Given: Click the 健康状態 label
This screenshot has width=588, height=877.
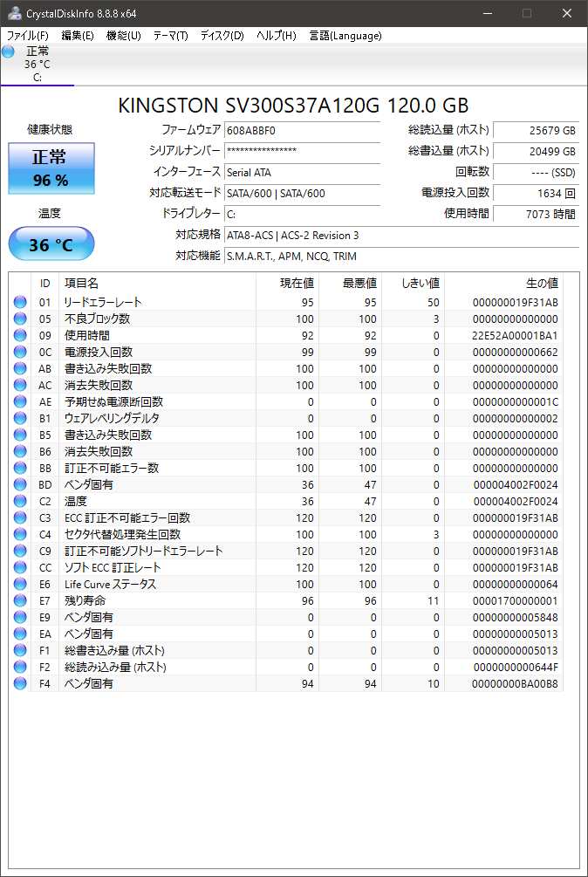Looking at the screenshot, I should click(51, 130).
